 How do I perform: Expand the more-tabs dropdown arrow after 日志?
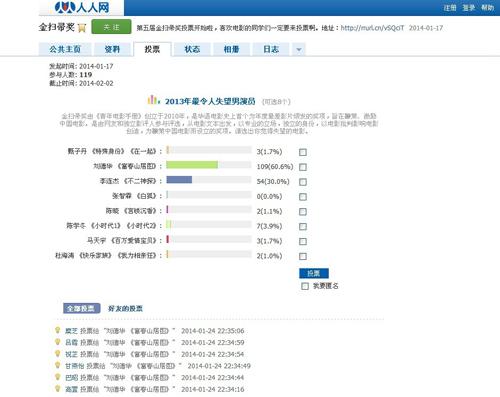pyautogui.click(x=299, y=49)
